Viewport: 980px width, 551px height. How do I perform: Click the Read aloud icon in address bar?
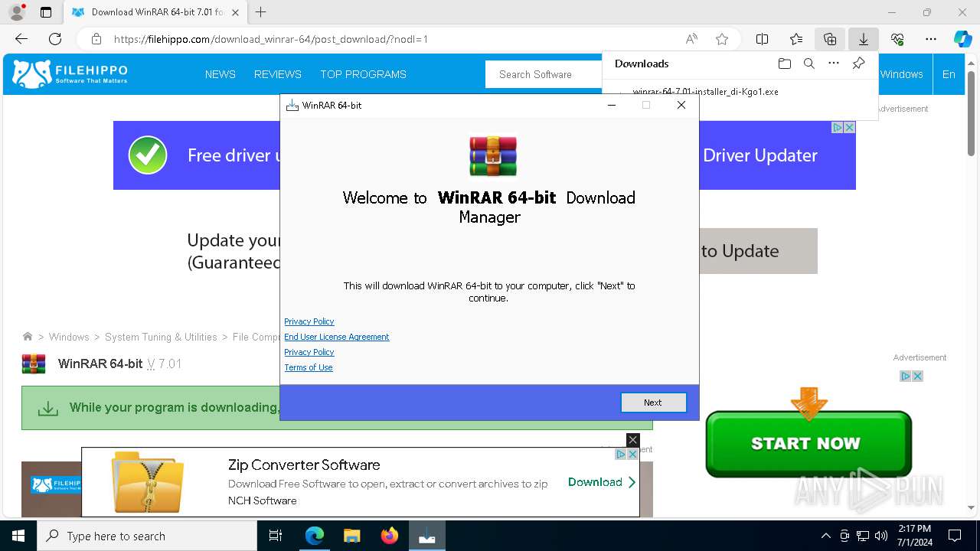(x=691, y=39)
